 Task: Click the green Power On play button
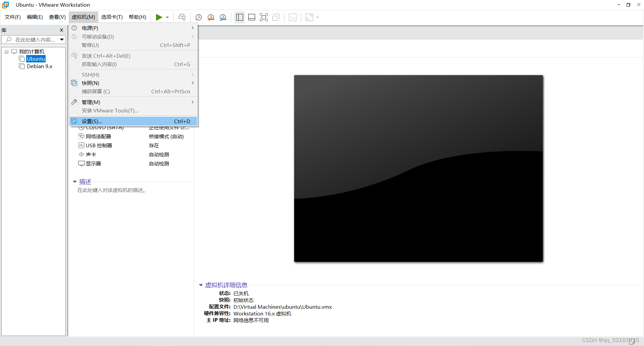point(159,17)
